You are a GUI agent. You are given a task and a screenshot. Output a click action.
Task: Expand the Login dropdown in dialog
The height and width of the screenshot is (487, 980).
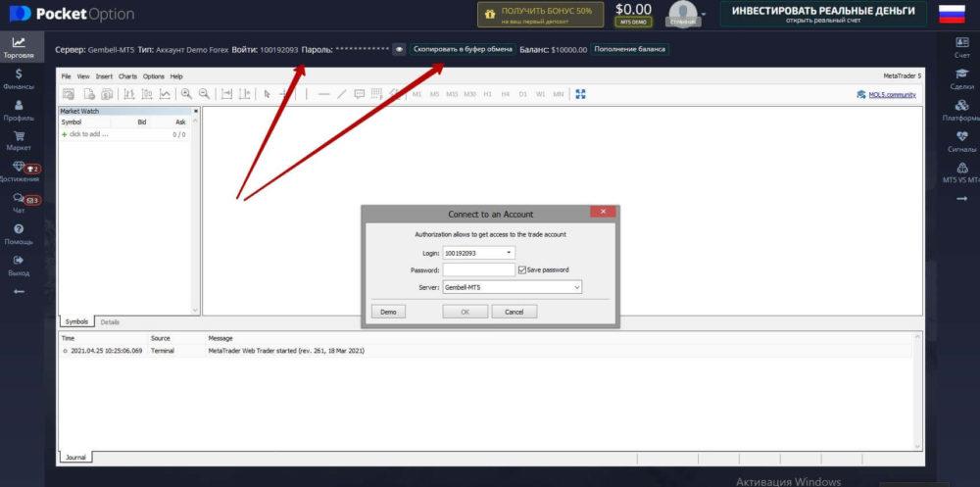point(509,253)
